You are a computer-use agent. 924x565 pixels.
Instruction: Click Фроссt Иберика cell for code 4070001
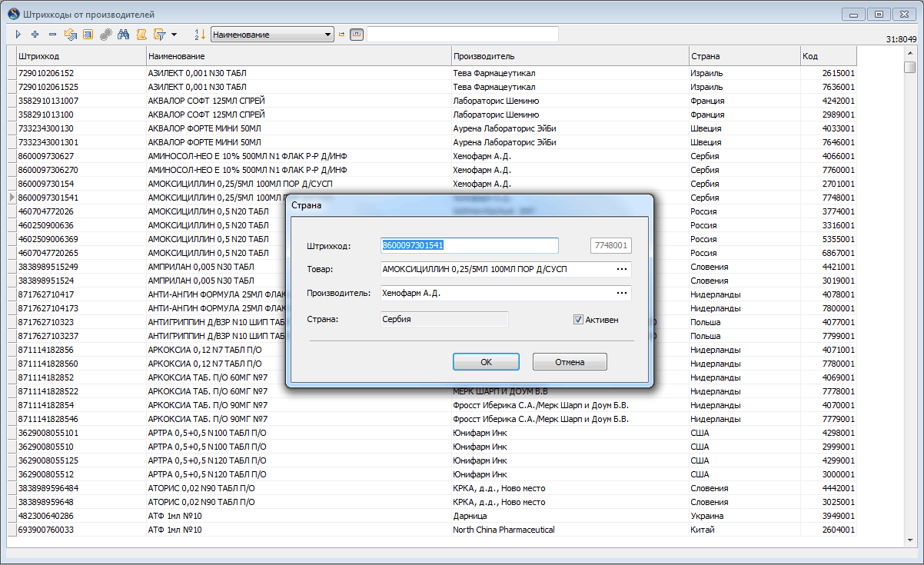click(570, 405)
